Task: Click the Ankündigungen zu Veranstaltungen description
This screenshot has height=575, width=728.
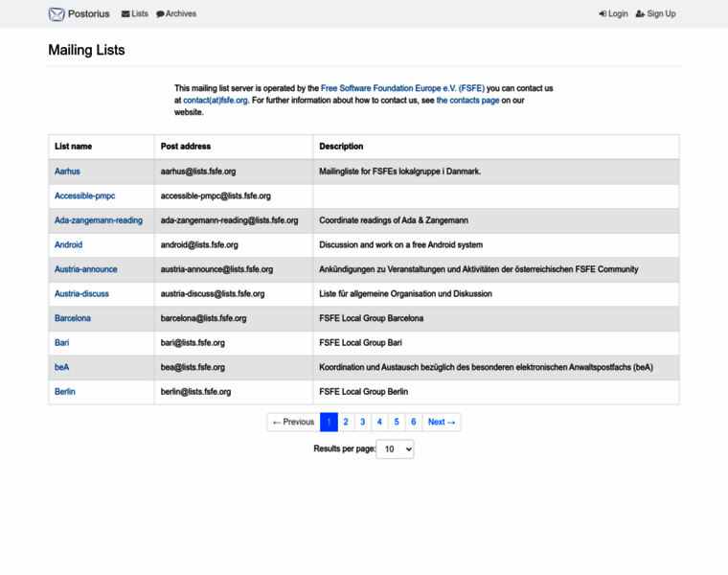Action: click(x=479, y=269)
